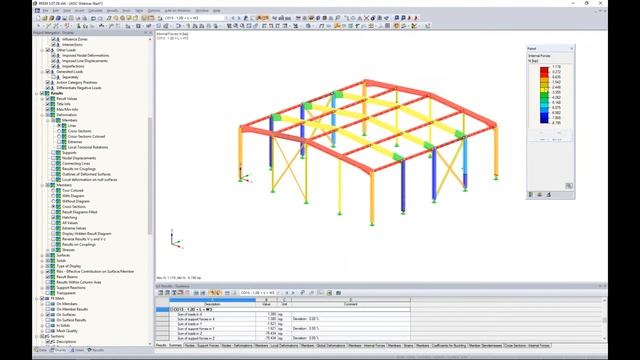Select the 'Sum of loads in X' row

click(290, 314)
